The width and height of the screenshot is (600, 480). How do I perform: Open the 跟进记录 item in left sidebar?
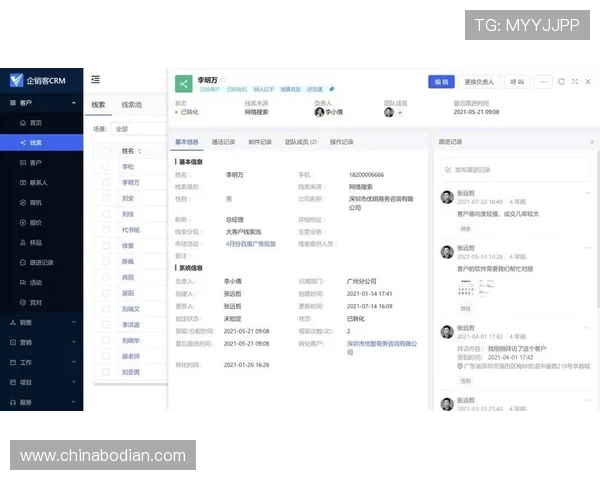click(42, 262)
